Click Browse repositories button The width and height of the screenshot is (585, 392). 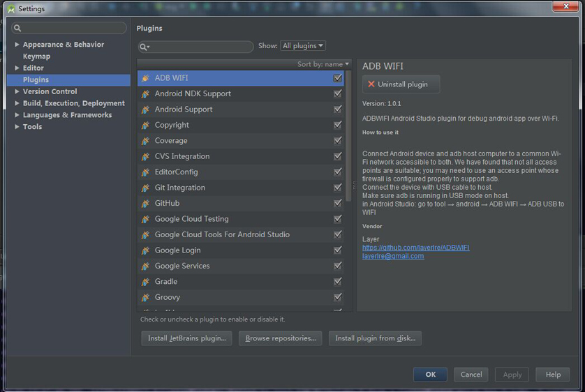coord(281,338)
